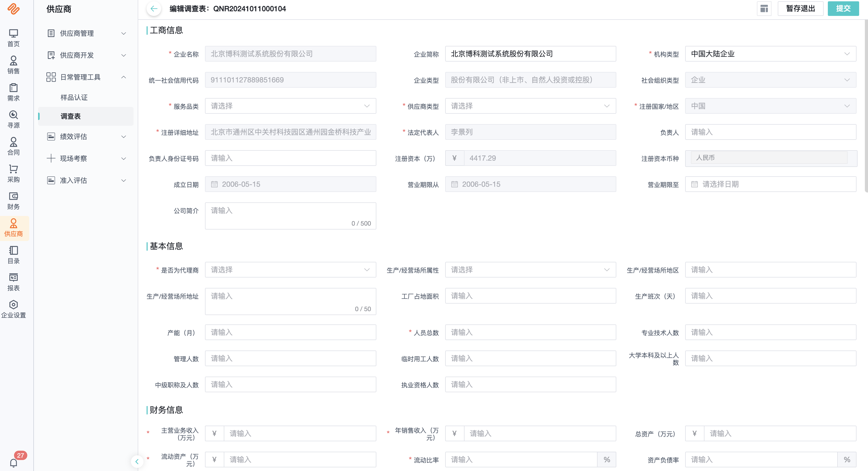This screenshot has height=471, width=868.
Task: Click the orange app logo
Action: (14, 9)
